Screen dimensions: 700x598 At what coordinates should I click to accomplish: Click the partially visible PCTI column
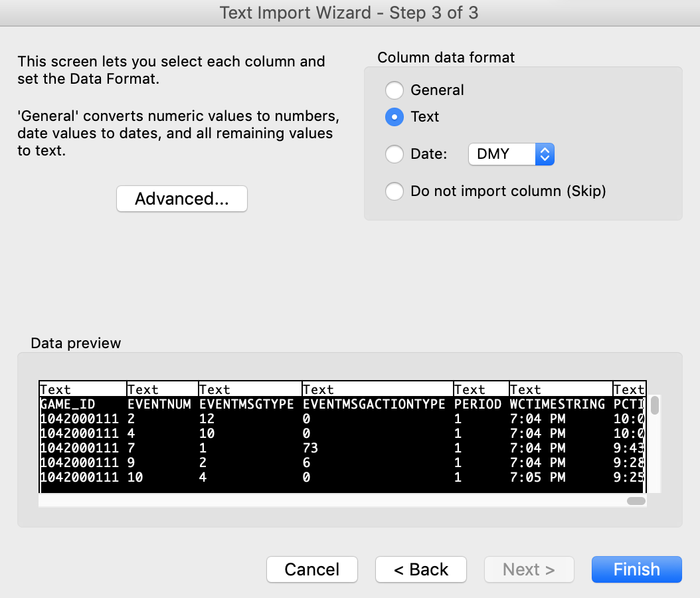click(628, 404)
